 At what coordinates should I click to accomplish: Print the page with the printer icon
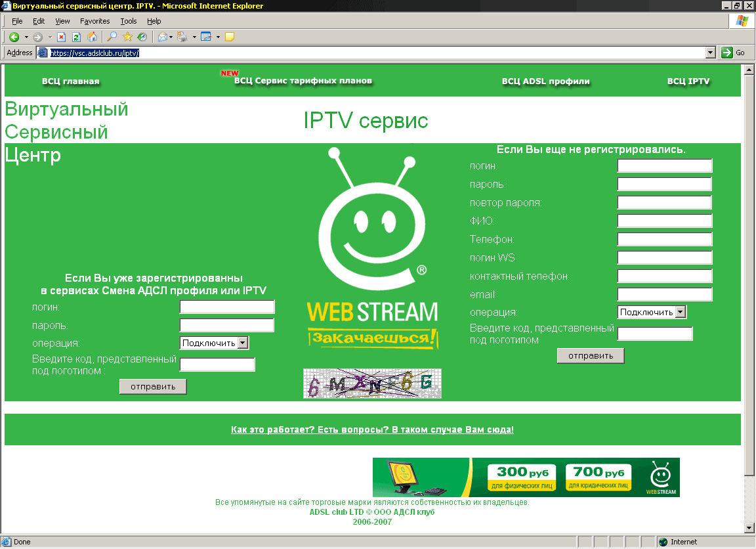pos(182,37)
